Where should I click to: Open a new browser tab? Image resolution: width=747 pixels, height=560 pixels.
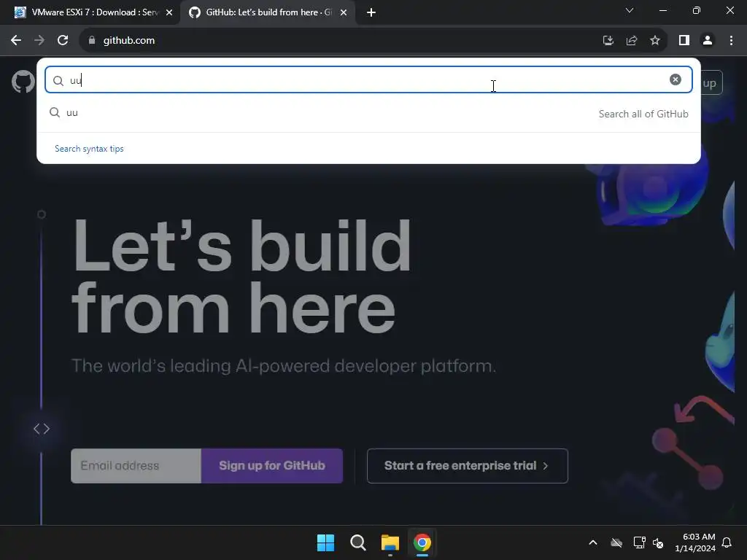(371, 12)
